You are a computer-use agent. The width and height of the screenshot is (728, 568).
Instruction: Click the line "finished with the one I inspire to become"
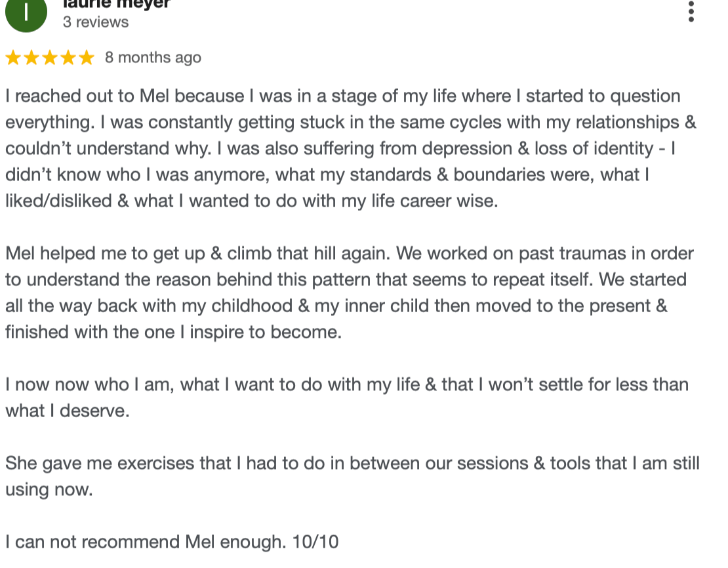tap(173, 332)
